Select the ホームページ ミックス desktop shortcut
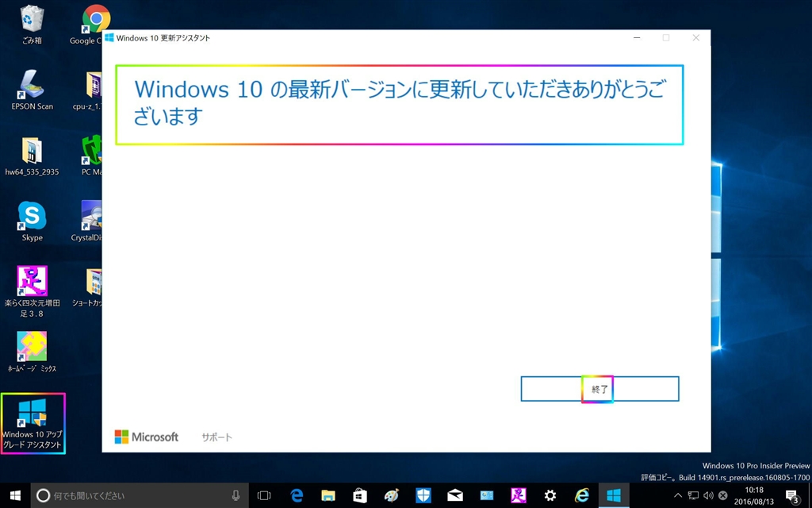Viewport: 812px width, 508px height. pyautogui.click(x=32, y=352)
